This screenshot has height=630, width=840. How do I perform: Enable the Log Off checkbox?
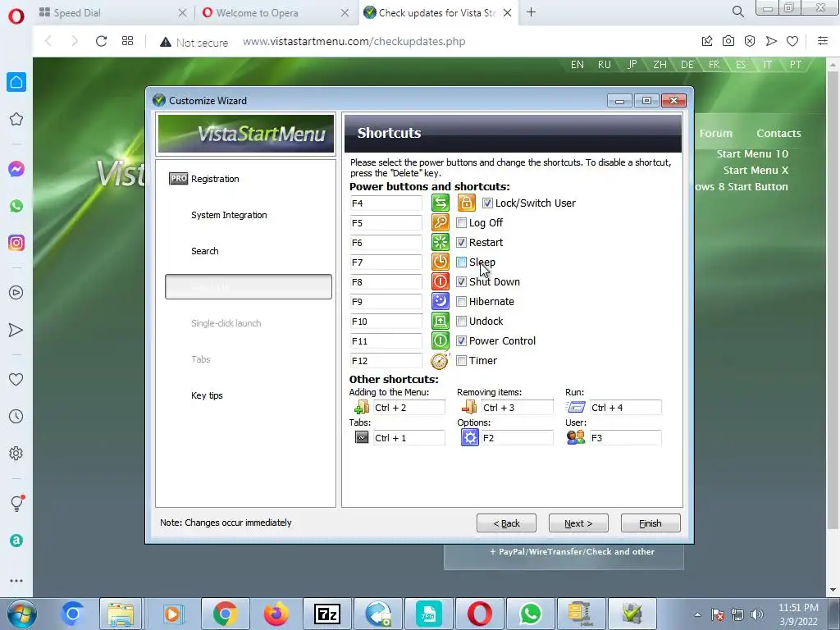pos(461,223)
